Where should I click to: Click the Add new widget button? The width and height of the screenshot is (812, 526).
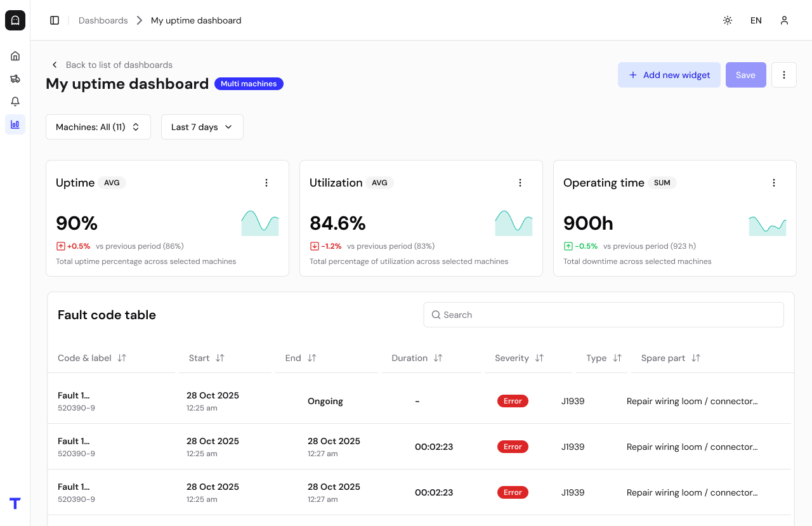pos(669,75)
